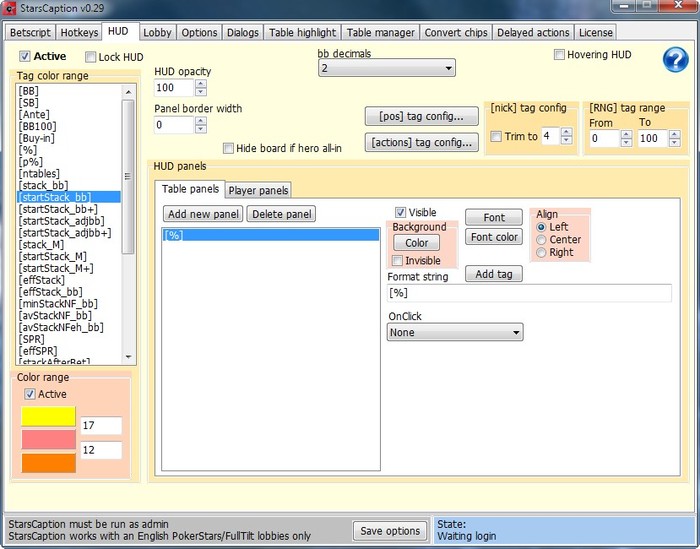Click the Format string input field
This screenshot has width=700, height=549.
pyautogui.click(x=529, y=293)
